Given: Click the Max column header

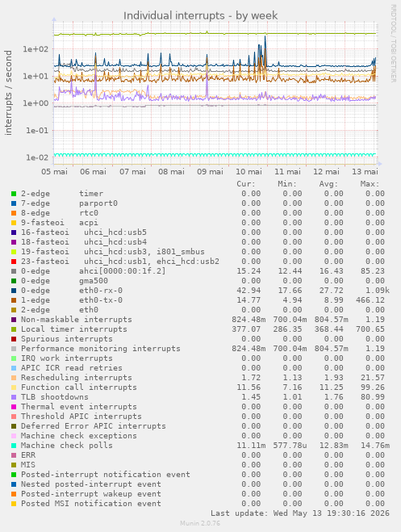Looking at the screenshot, I should point(370,184).
